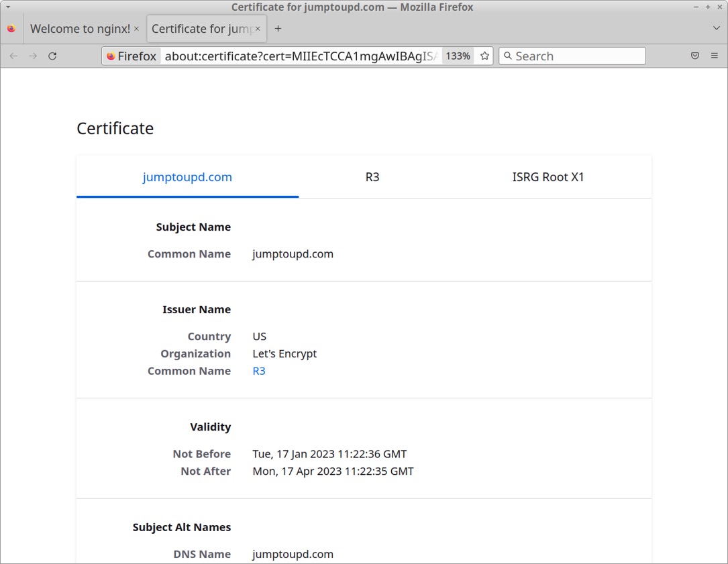728x564 pixels.
Task: Select the DNS Name value jumptoupd.com
Action: (x=293, y=554)
